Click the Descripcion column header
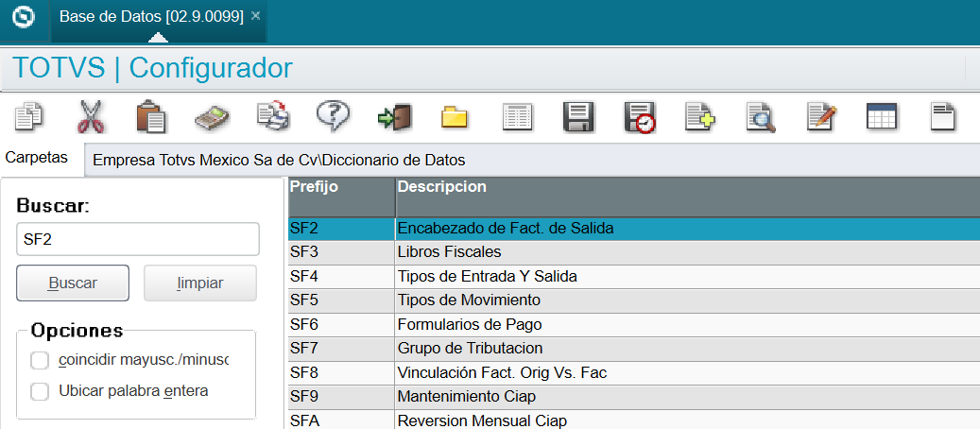The width and height of the screenshot is (980, 429). (687, 197)
